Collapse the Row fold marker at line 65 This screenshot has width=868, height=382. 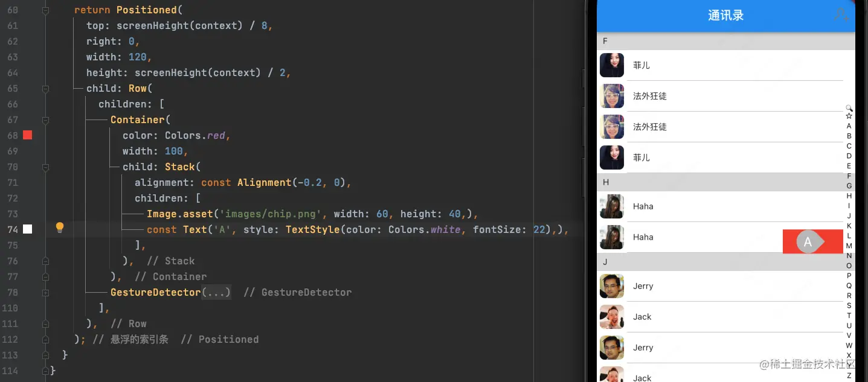point(46,89)
